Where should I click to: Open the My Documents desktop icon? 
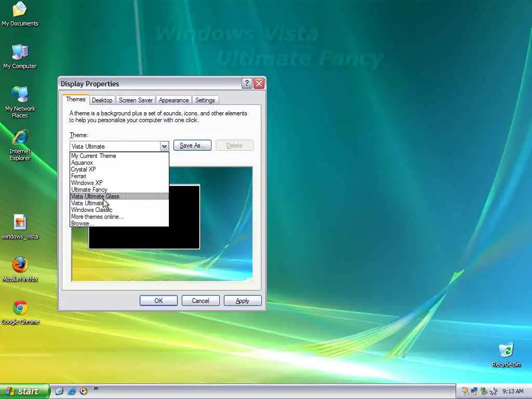click(x=20, y=14)
